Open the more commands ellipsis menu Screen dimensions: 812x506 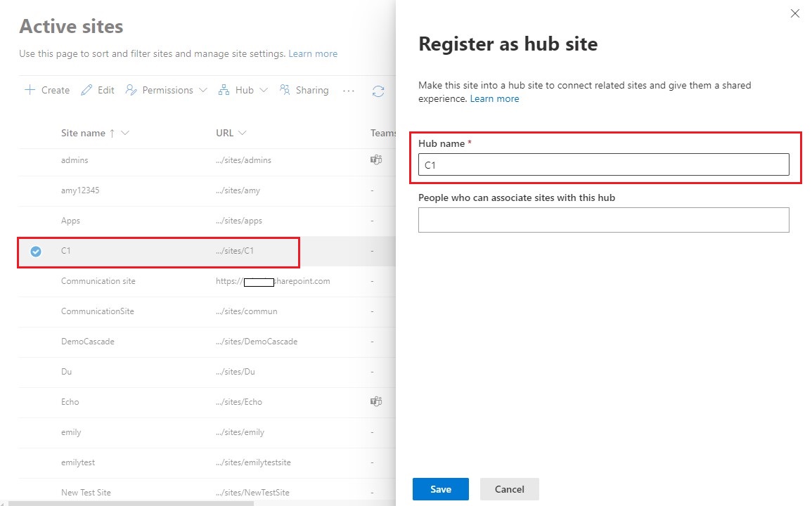(x=348, y=90)
